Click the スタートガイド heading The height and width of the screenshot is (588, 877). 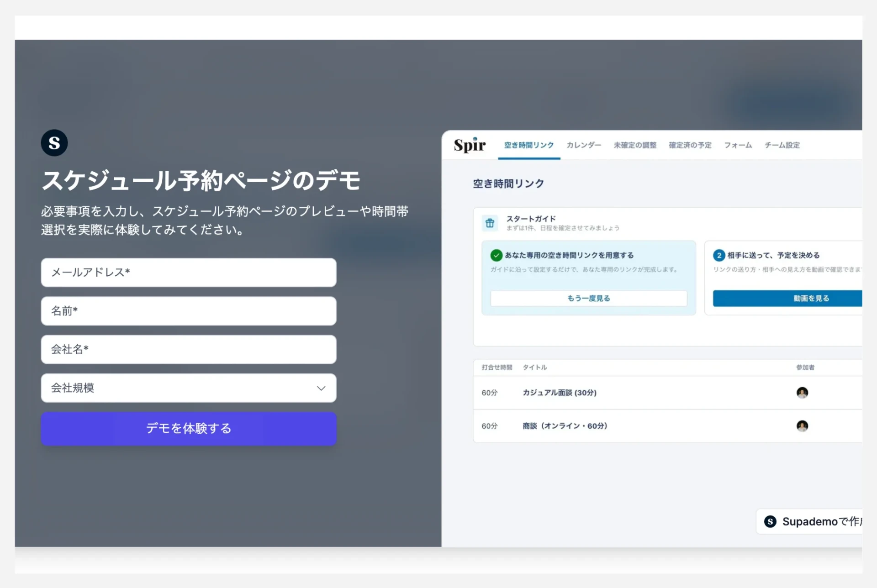(x=531, y=219)
